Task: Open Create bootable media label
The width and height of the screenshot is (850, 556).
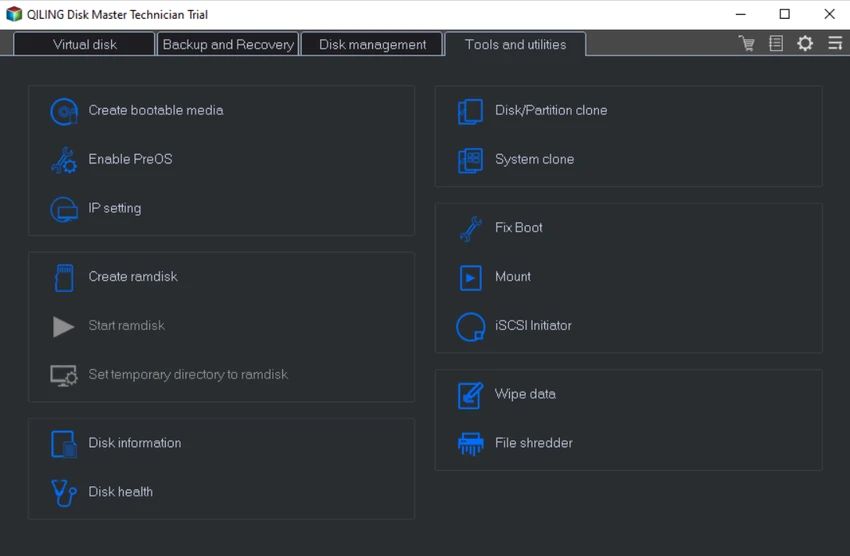Action: point(156,111)
